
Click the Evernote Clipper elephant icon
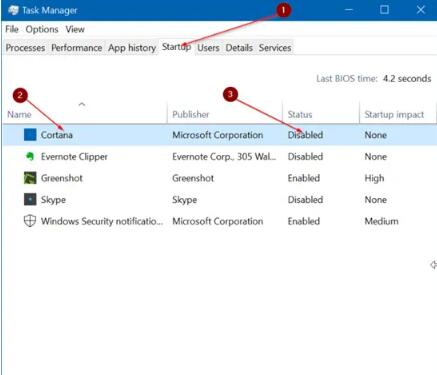tap(30, 156)
